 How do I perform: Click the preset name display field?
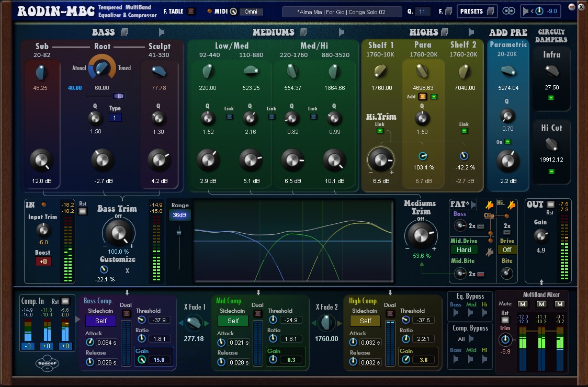(x=341, y=12)
